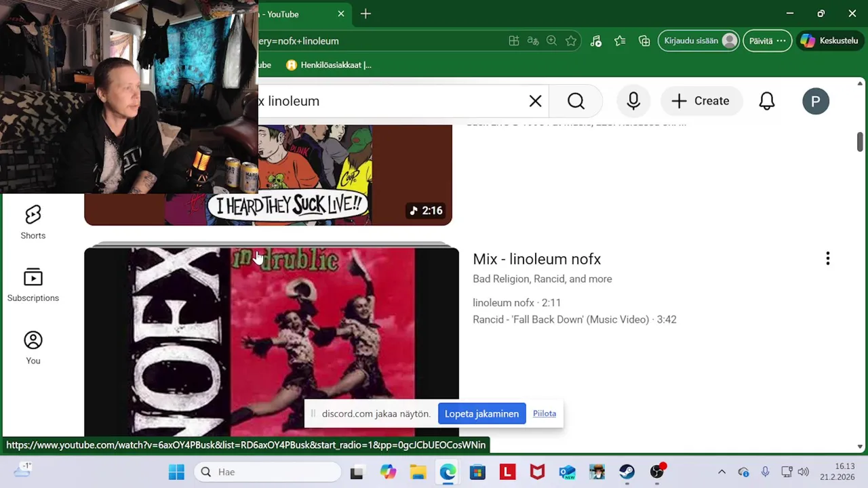
Task: Show hidden tray icons chevron
Action: pos(722,472)
